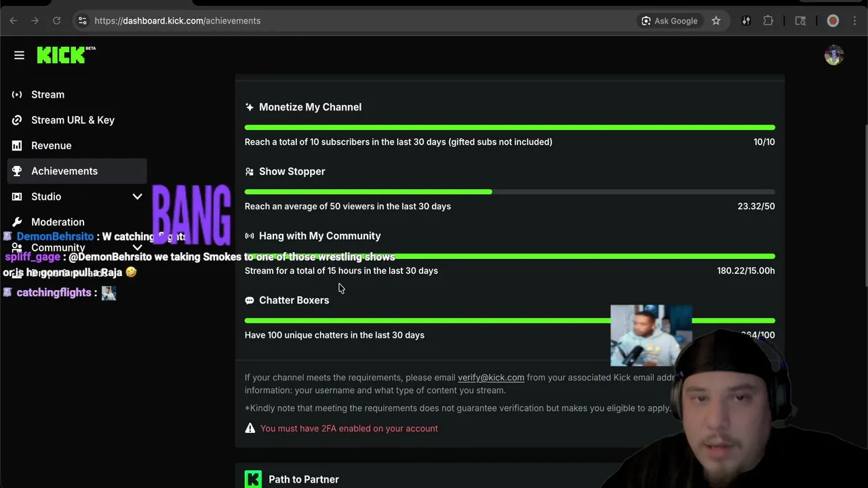
Task: Click the small guest webcam thumbnail
Action: 651,335
